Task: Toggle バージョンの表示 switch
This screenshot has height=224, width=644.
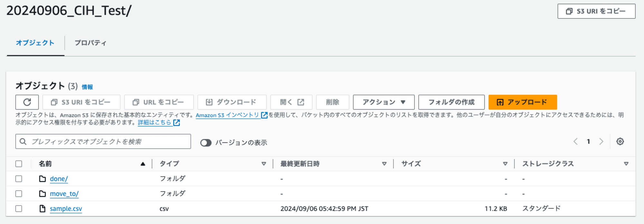Action: (x=206, y=143)
